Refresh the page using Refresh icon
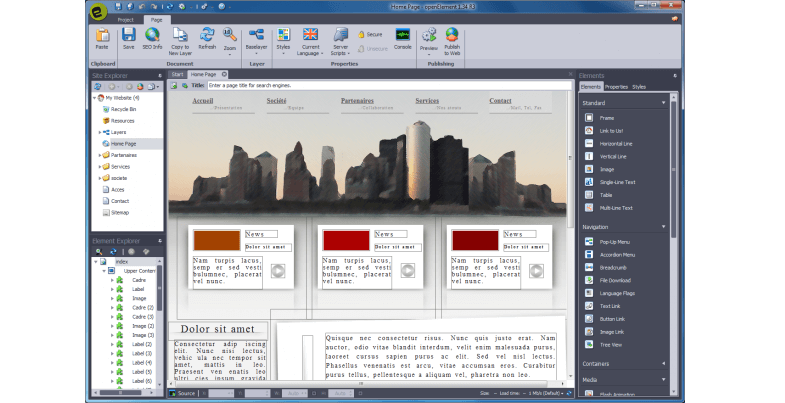 coord(207,35)
